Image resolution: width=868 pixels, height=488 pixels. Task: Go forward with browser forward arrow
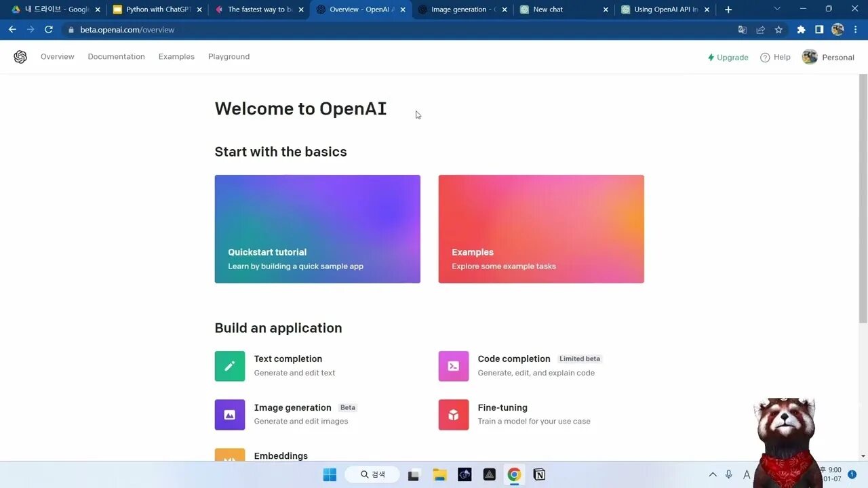pyautogui.click(x=31, y=30)
